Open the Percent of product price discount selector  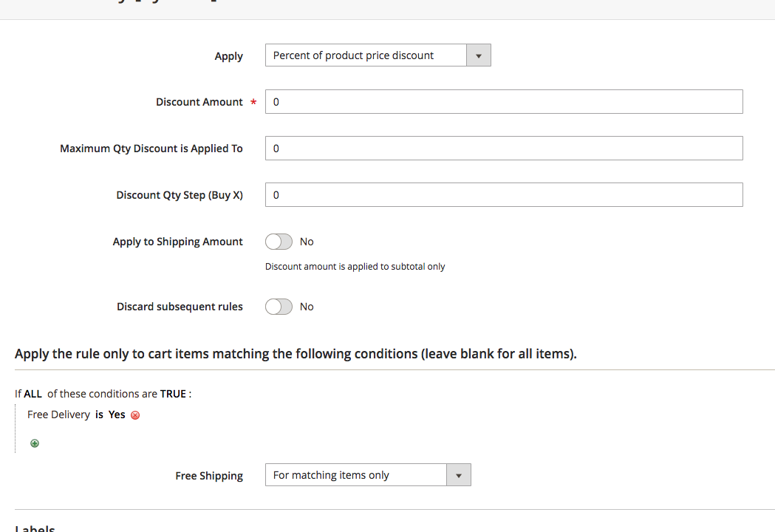point(366,55)
